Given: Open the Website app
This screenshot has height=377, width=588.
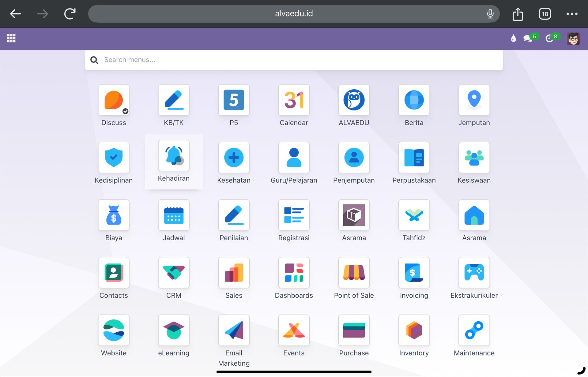Looking at the screenshot, I should (x=114, y=330).
